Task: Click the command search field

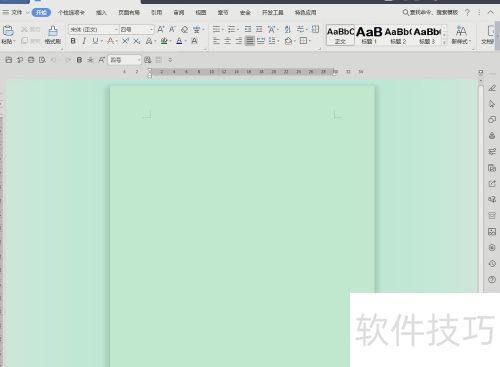Action: (430, 13)
